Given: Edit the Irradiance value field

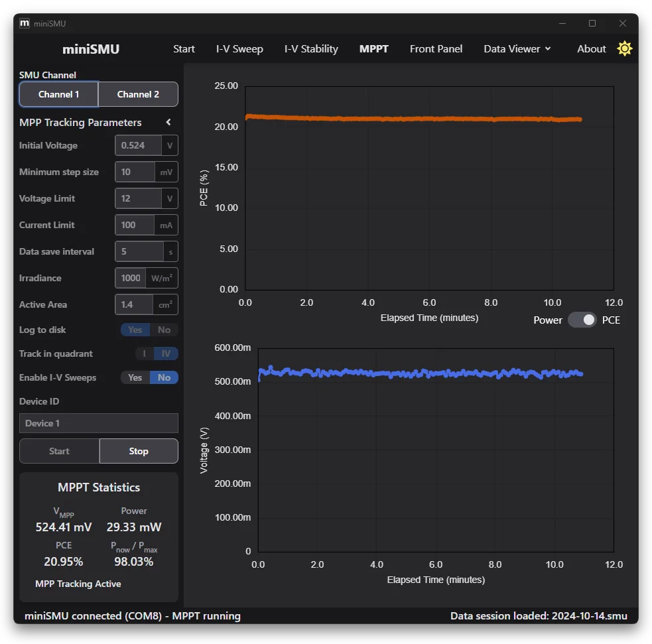Looking at the screenshot, I should (131, 278).
